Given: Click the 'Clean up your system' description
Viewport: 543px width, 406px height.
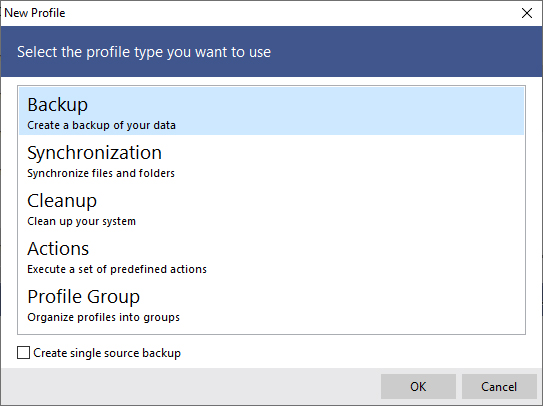Looking at the screenshot, I should click(82, 221).
